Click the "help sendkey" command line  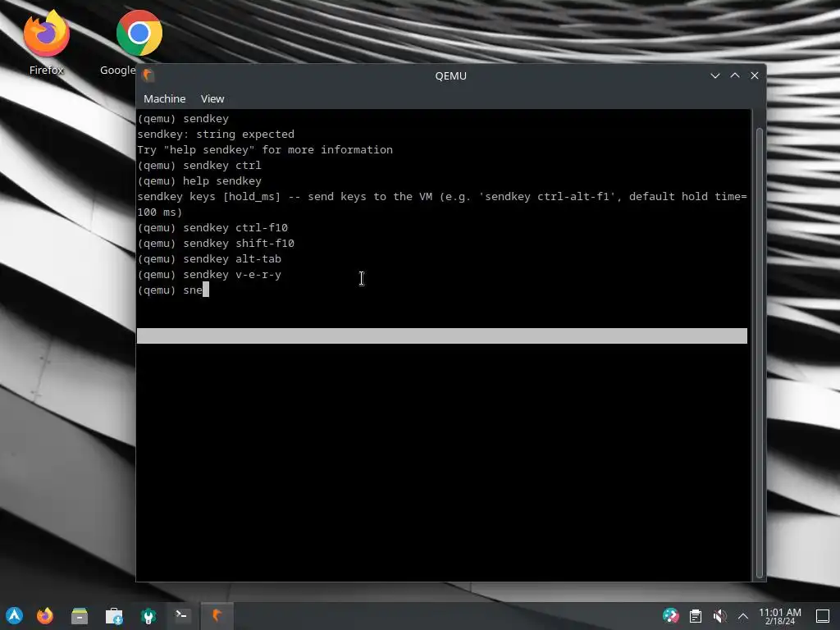199,181
